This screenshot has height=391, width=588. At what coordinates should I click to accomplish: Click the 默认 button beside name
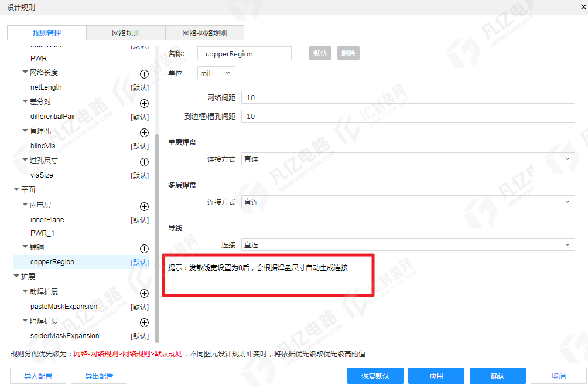[x=320, y=53]
